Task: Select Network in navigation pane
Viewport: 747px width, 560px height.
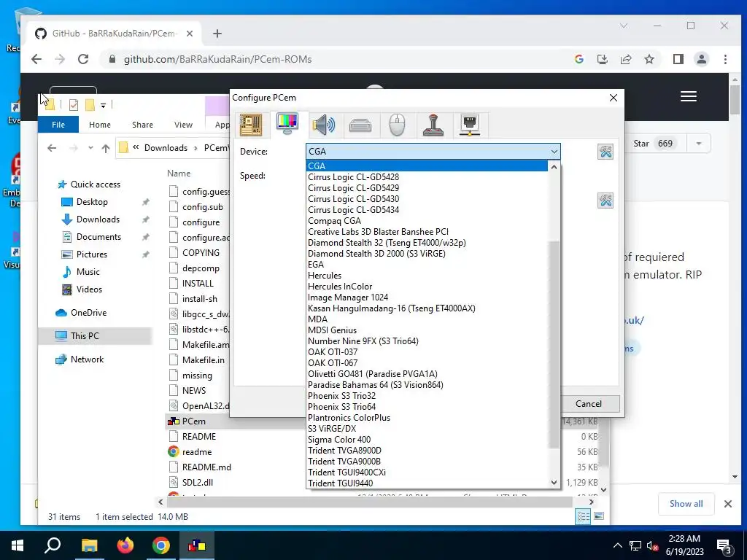Action: [x=87, y=359]
